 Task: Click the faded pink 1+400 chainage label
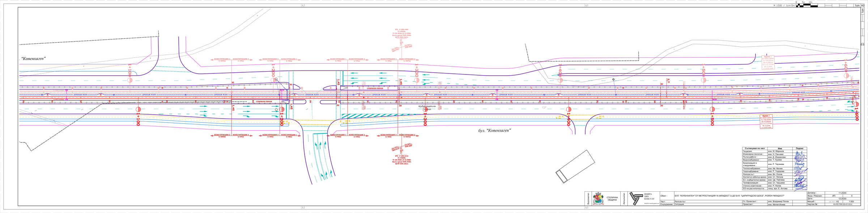(x=560, y=71)
